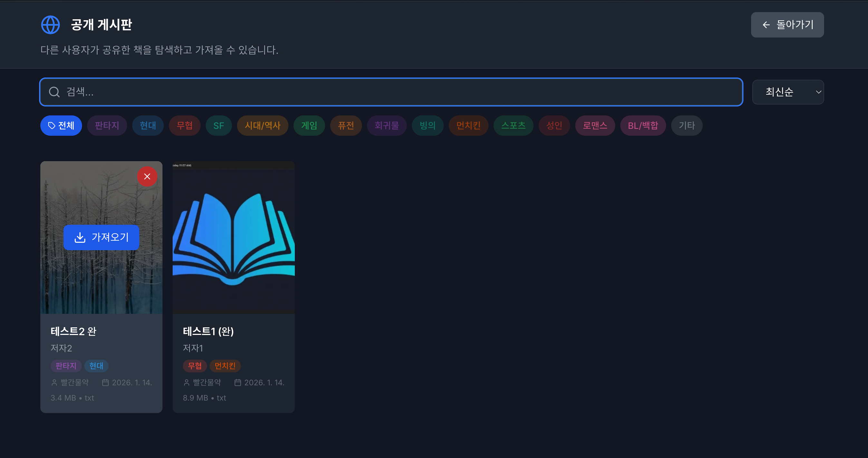868x458 pixels.
Task: Select the 전체 tag filter
Action: pyautogui.click(x=61, y=126)
